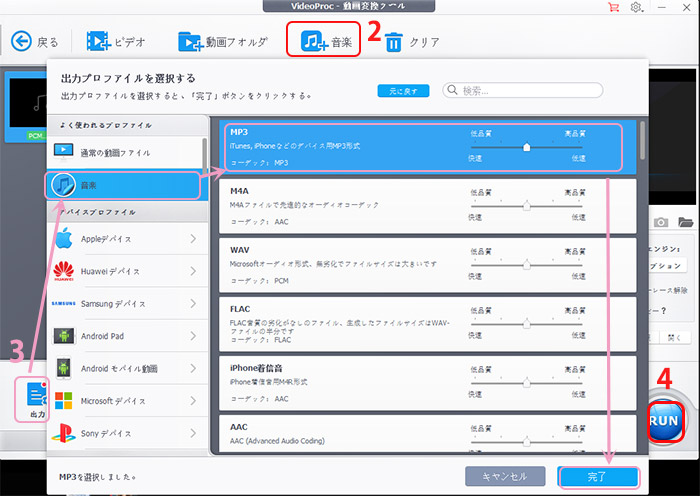Screen dimensions: 700x496
Task: Choose the WAV output profile
Action: coord(427,265)
